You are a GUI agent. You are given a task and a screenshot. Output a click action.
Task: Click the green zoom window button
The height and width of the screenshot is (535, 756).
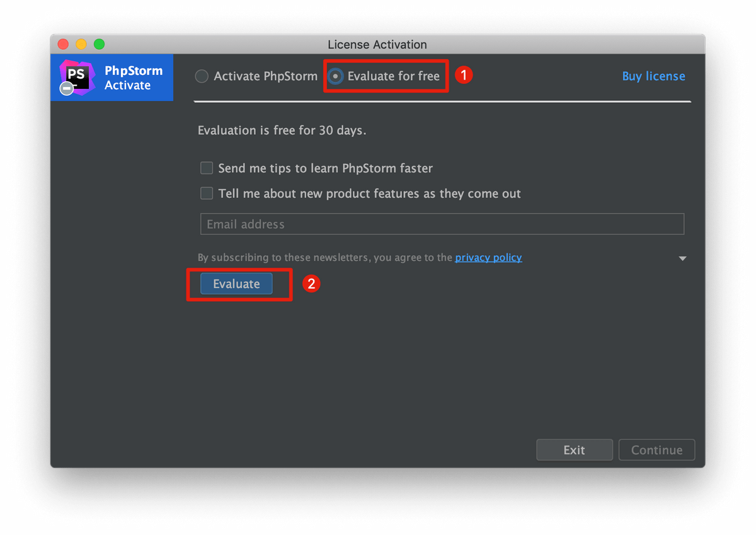pos(99,44)
